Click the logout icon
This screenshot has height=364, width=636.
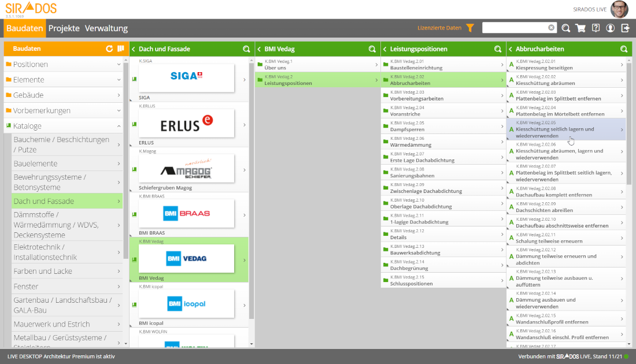click(x=625, y=28)
